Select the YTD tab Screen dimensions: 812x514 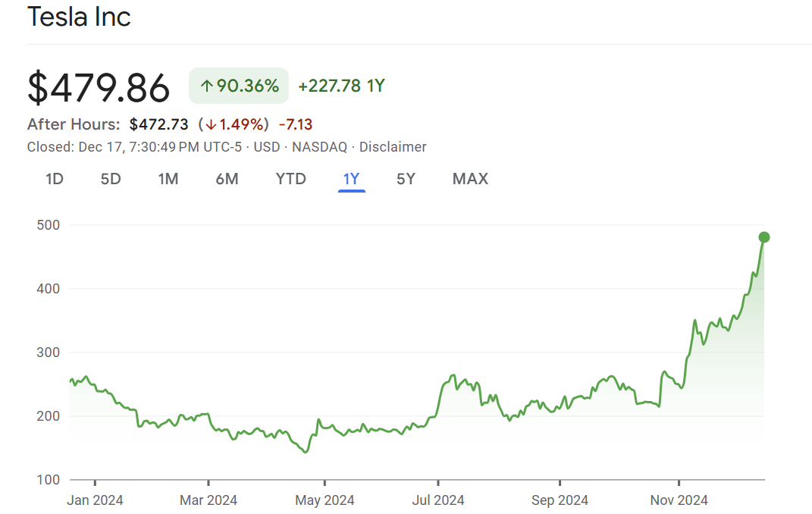coord(290,179)
